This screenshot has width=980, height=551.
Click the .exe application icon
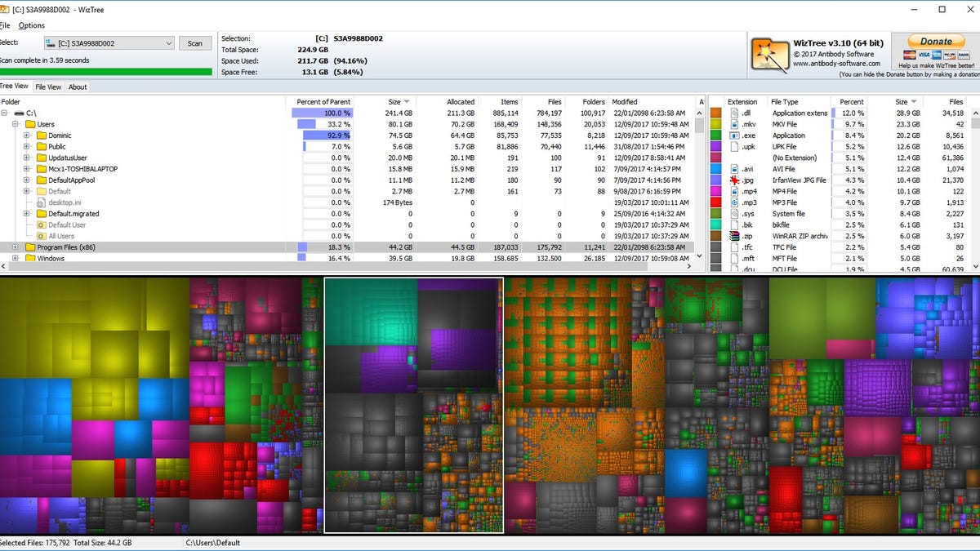click(x=736, y=136)
